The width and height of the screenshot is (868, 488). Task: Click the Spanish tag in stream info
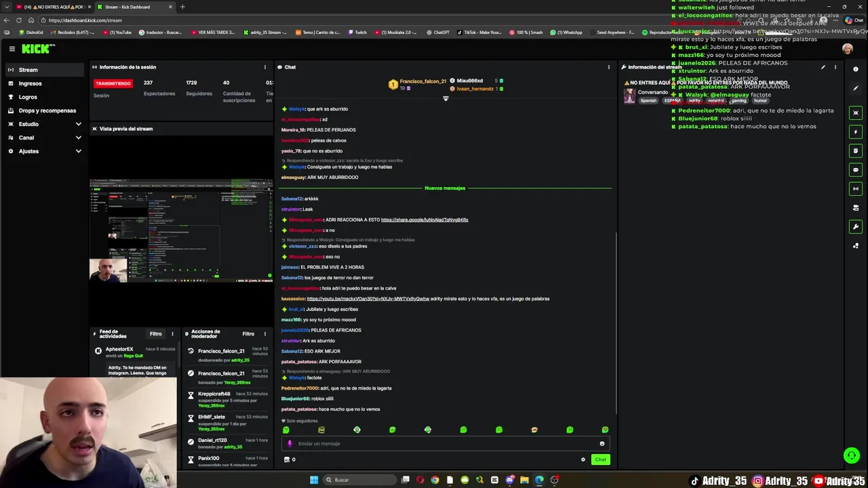(x=648, y=100)
